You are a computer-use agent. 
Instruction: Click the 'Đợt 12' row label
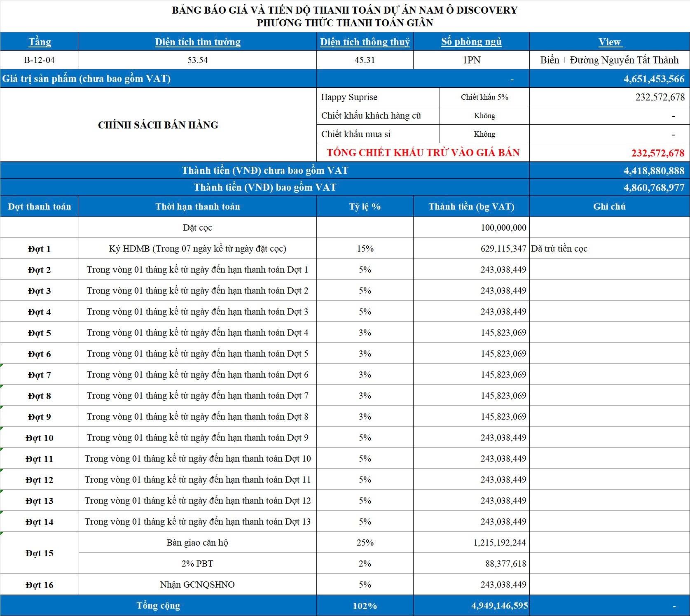40,480
